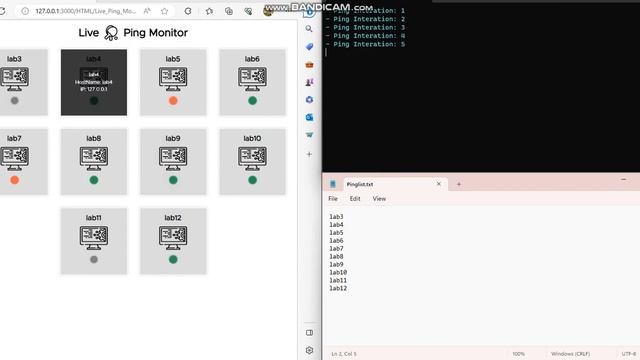Image resolution: width=640 pixels, height=360 pixels.
Task: Click the green status dot under lab9
Action: tap(173, 180)
